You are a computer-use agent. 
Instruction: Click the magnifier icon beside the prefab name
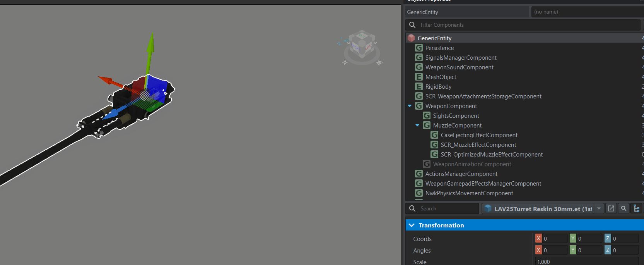point(624,208)
